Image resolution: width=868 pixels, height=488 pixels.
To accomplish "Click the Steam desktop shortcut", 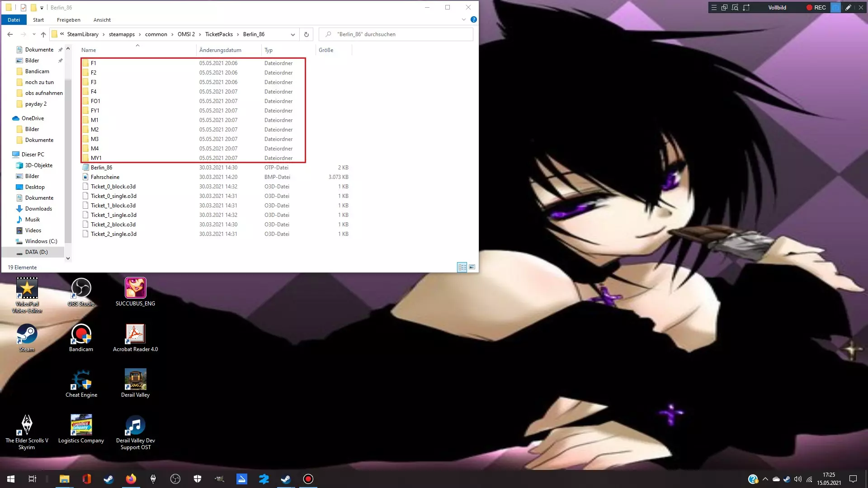I will pyautogui.click(x=27, y=338).
